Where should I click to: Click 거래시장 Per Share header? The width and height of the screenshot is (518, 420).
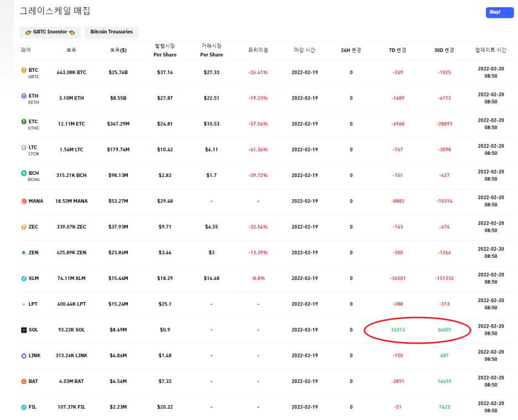[x=211, y=50]
